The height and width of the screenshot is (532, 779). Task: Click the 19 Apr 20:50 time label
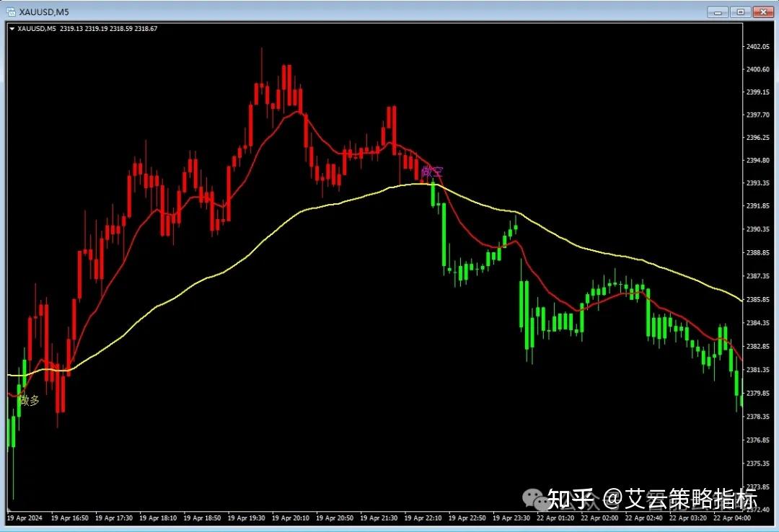(335, 518)
